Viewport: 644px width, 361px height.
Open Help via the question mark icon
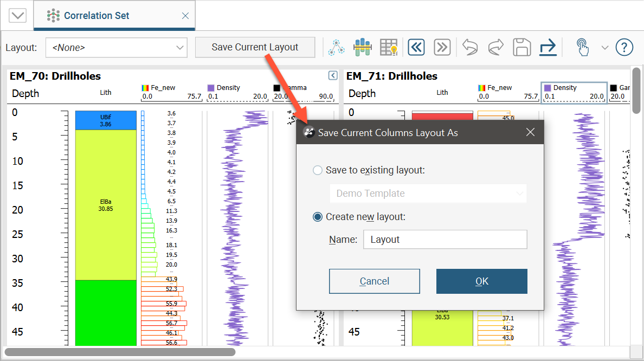click(x=624, y=47)
